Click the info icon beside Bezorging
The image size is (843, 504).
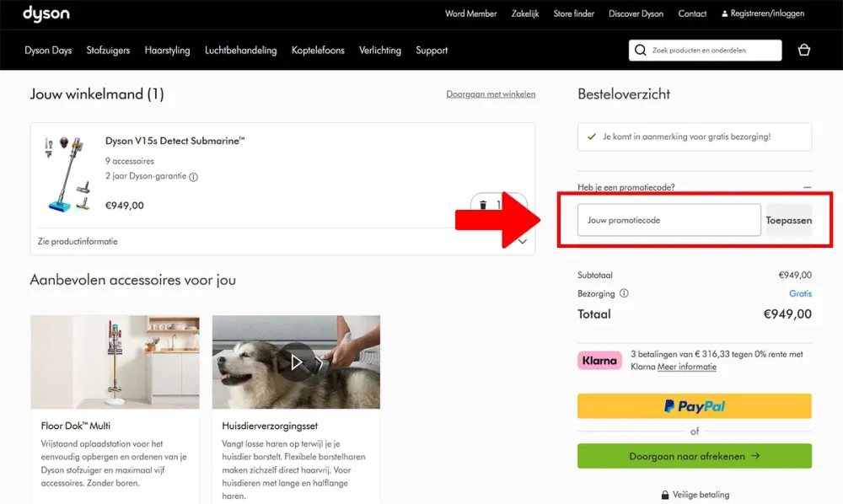624,294
